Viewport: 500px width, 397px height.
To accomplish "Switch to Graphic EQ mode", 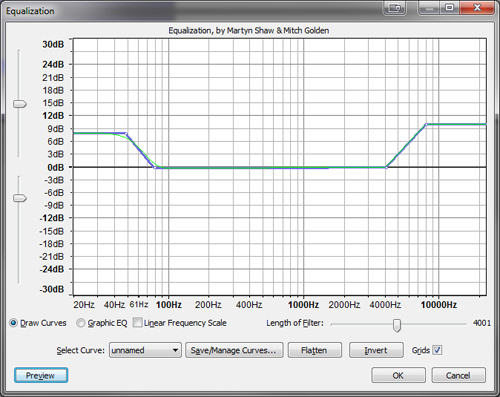I will [x=81, y=323].
